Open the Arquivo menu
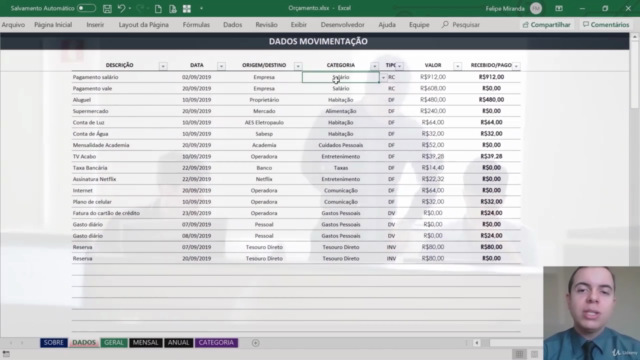This screenshot has width=640, height=360. (x=13, y=25)
